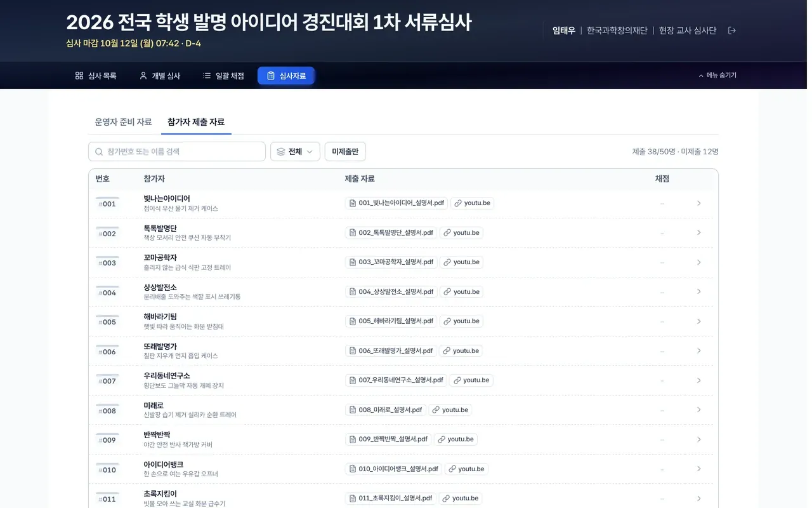Open 006_또래발명가_설명서.pdf
The width and height of the screenshot is (812, 508).
point(391,351)
